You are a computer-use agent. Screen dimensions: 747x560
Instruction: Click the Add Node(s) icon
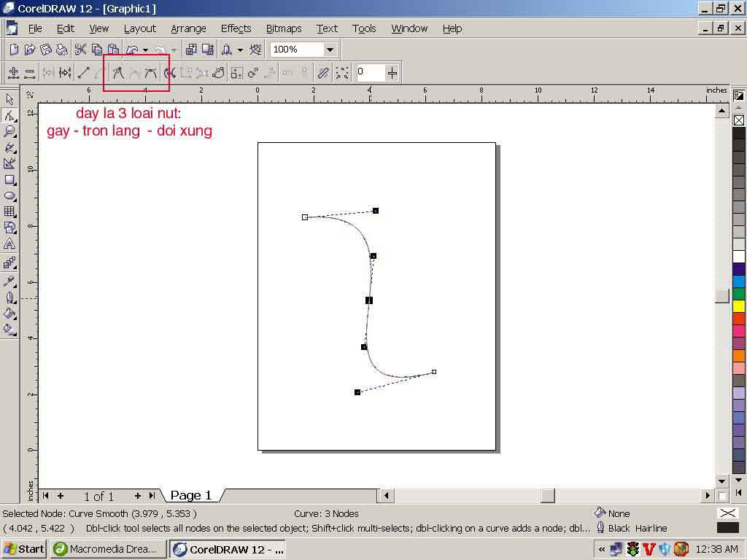coord(13,73)
